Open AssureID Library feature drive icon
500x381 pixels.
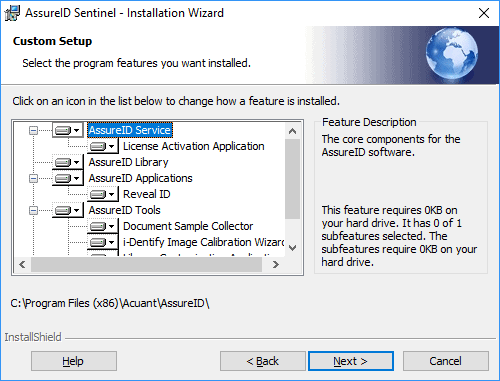(x=68, y=162)
